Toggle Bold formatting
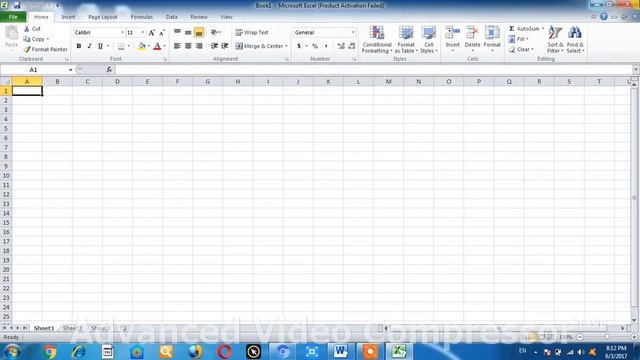 tap(79, 46)
